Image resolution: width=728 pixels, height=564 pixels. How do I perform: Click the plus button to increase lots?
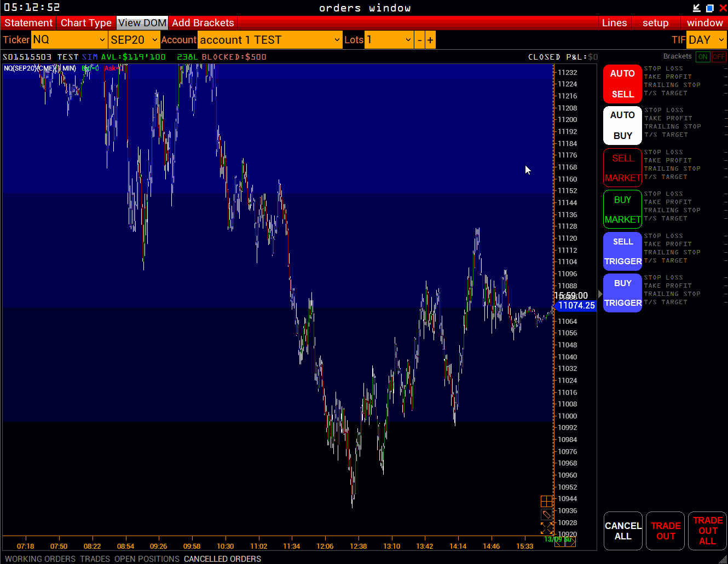click(430, 40)
